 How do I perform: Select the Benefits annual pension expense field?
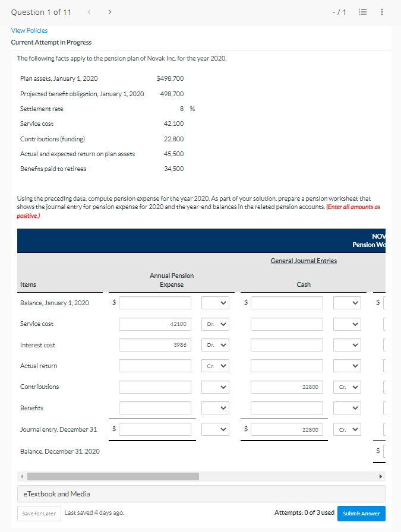pos(154,407)
